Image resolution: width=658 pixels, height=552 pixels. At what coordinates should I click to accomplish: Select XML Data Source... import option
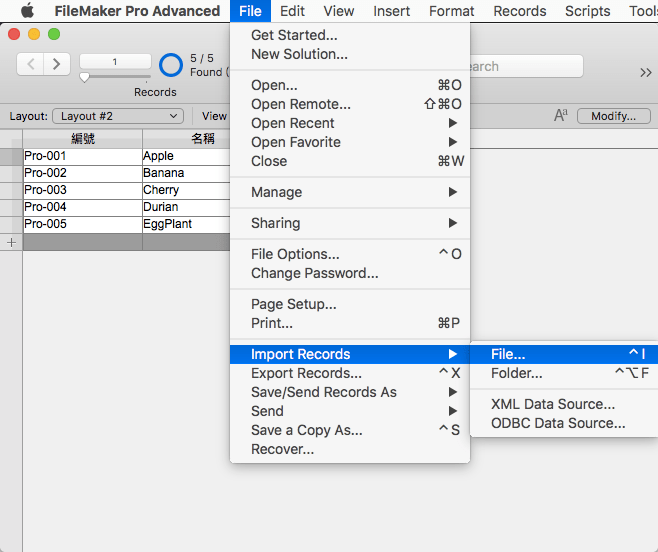tap(553, 404)
